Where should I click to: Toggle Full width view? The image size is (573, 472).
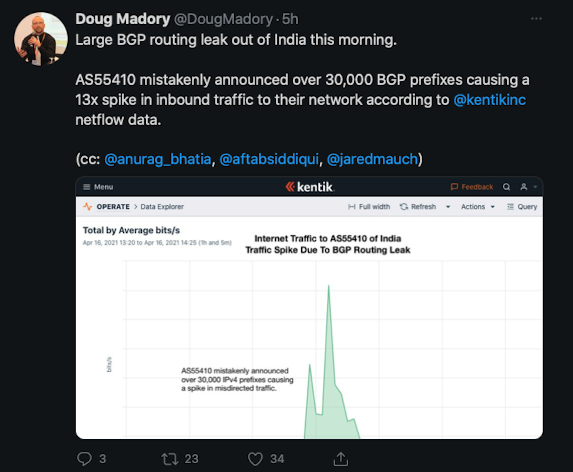click(369, 207)
